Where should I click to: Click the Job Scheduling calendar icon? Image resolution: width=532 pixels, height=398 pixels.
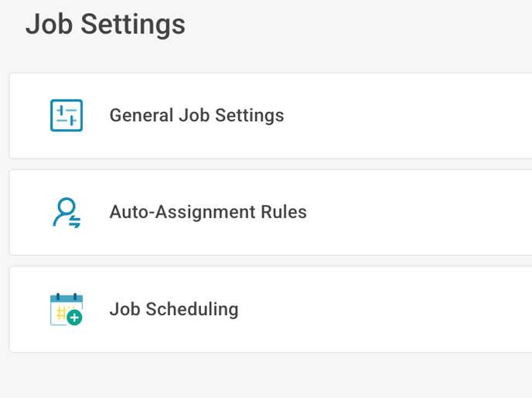click(x=66, y=309)
